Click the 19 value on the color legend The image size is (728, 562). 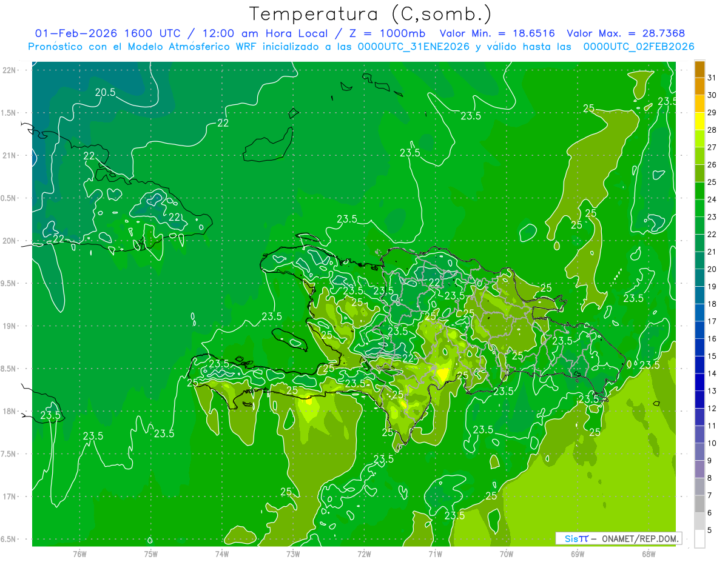(712, 287)
